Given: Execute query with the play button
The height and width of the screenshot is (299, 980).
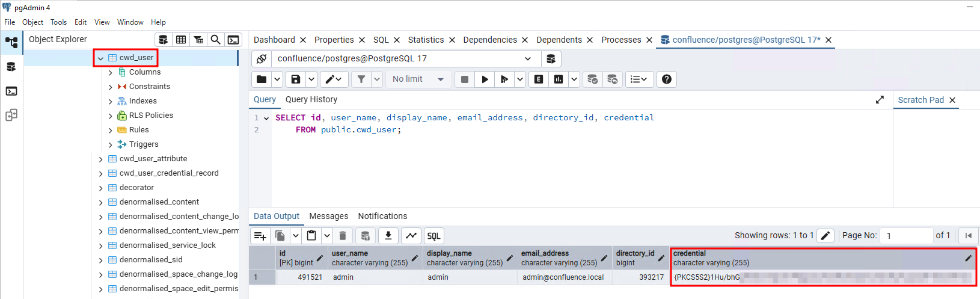Looking at the screenshot, I should pos(485,79).
